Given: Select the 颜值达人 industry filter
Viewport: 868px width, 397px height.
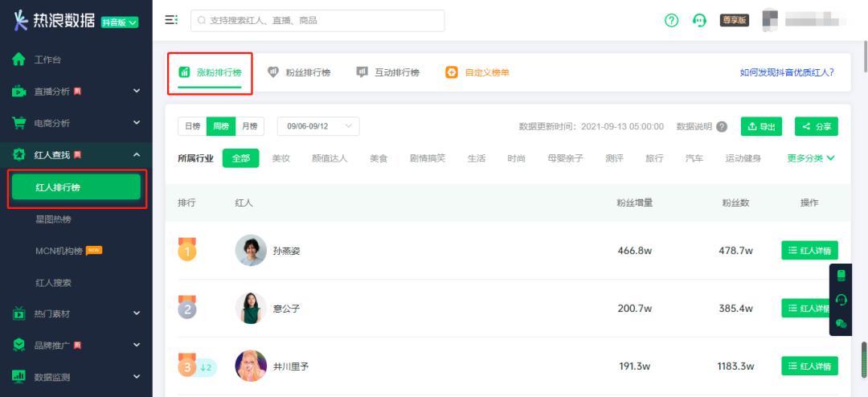Looking at the screenshot, I should 330,158.
